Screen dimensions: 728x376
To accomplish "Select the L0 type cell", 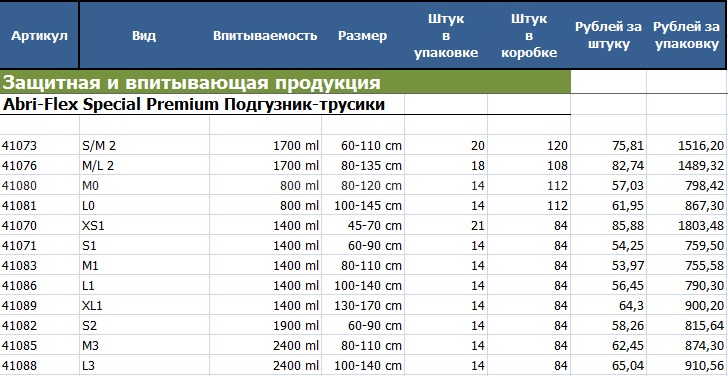I will coord(144,206).
